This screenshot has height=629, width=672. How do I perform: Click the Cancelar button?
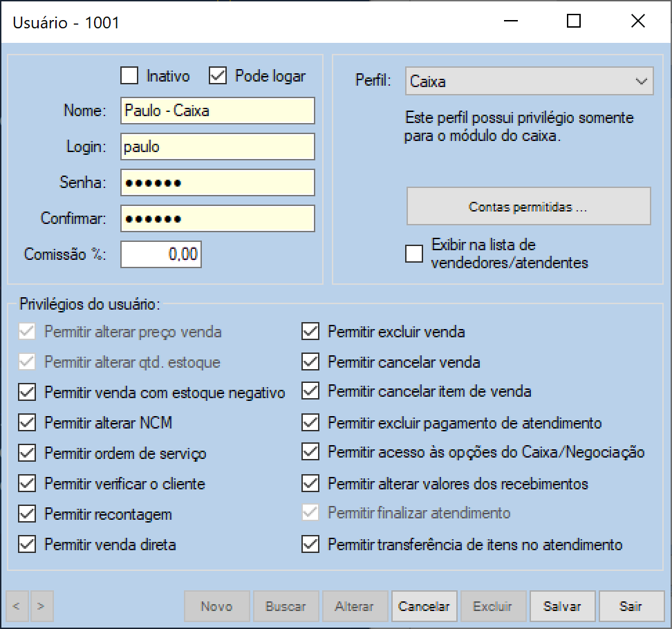pos(424,606)
